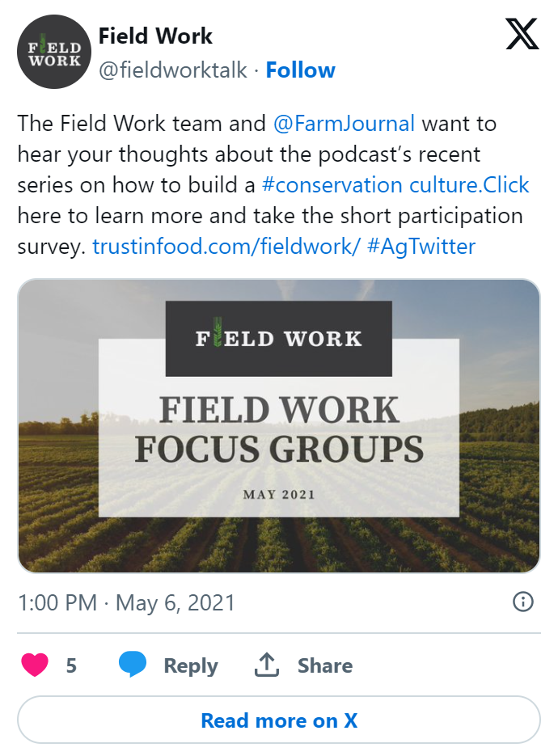Click the Reply text label

[x=191, y=665]
